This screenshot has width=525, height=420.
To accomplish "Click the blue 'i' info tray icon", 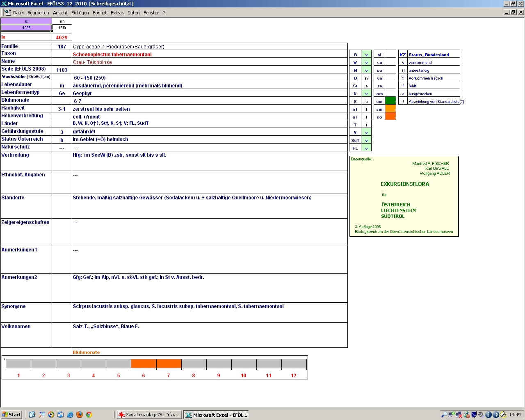I will pos(488,415).
